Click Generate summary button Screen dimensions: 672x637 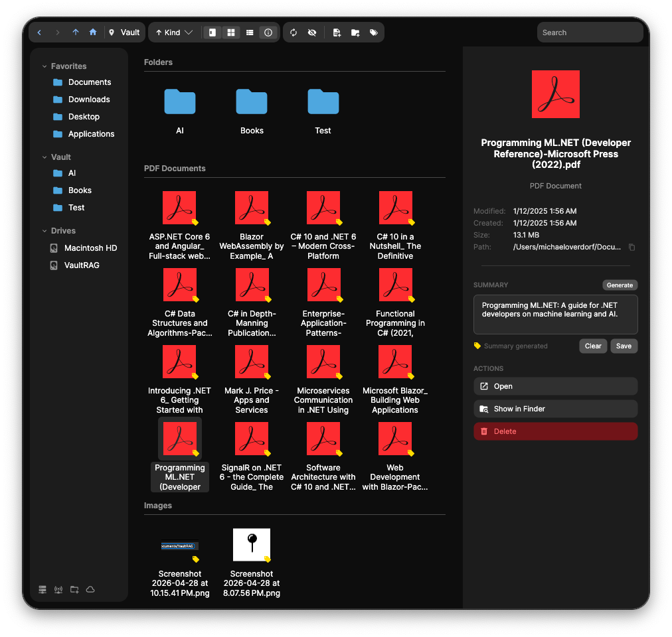(620, 285)
